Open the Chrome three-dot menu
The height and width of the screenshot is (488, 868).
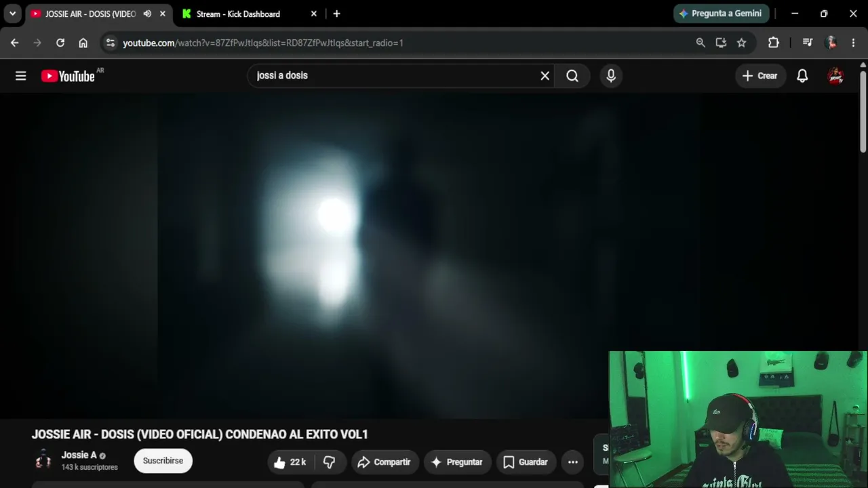pos(853,43)
